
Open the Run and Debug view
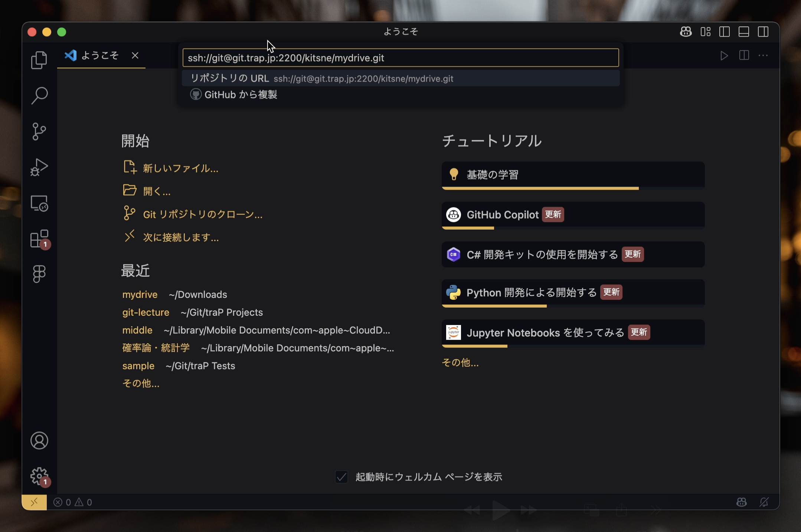[x=39, y=167]
